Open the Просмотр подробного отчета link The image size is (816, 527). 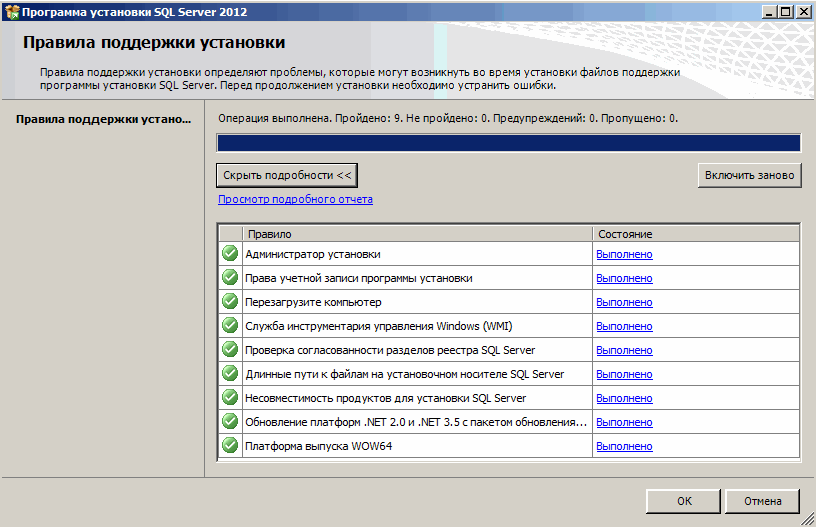coord(295,199)
